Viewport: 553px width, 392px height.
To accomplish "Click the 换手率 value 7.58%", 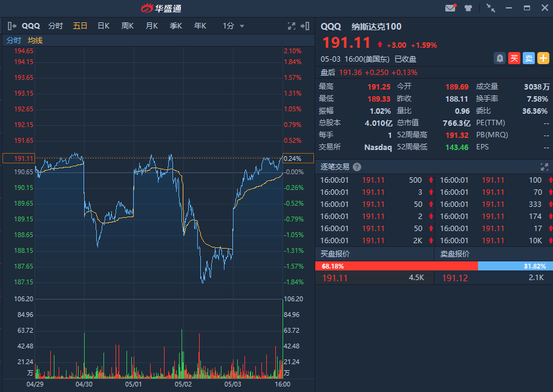I will (537, 99).
